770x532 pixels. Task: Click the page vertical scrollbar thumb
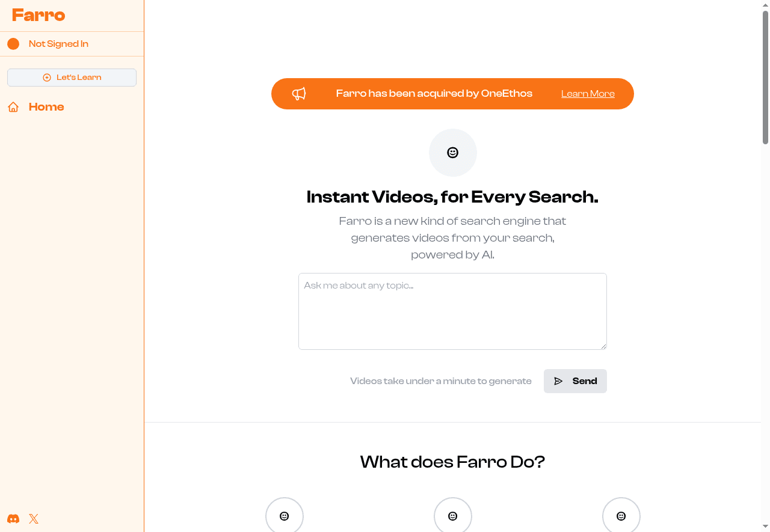click(765, 77)
